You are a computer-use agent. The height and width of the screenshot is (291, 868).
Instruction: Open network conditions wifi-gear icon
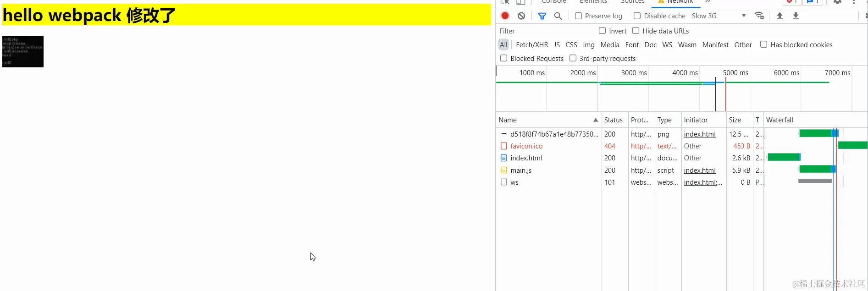click(759, 16)
